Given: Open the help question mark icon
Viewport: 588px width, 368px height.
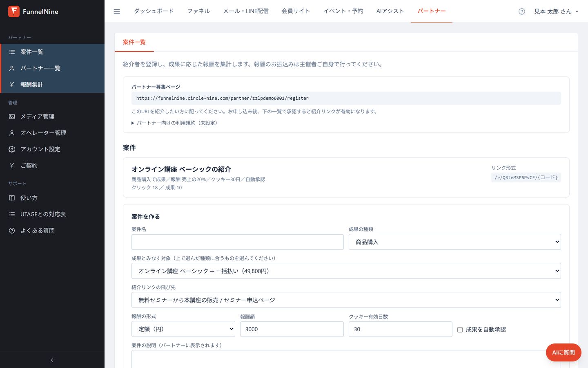Looking at the screenshot, I should [x=521, y=11].
